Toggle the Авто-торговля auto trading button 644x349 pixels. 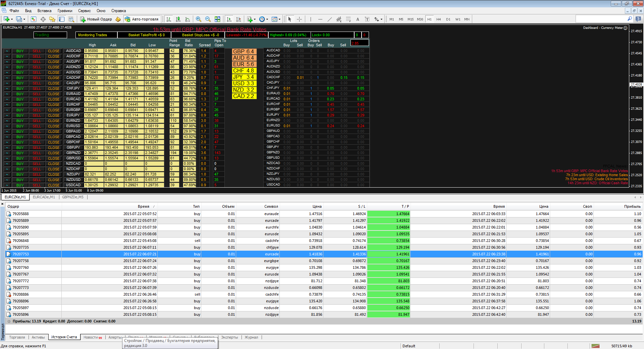point(142,19)
